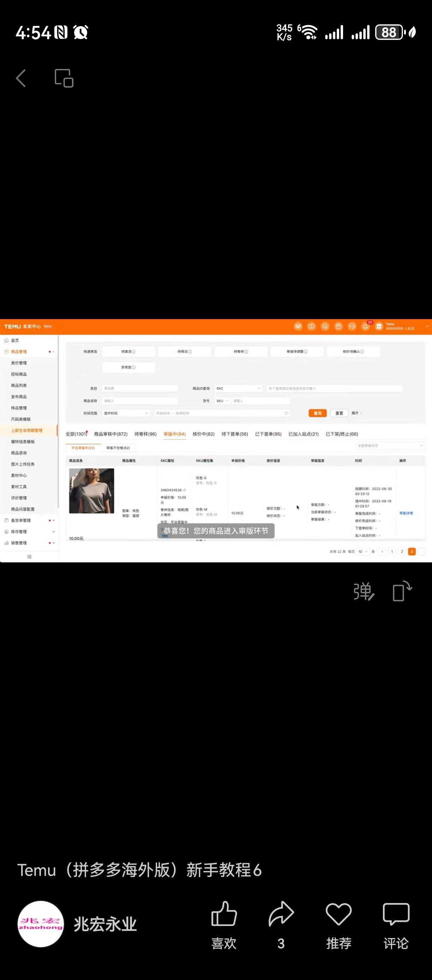The width and height of the screenshot is (432, 980).
Task: Click the 异常款 quick filter
Action: (x=128, y=367)
